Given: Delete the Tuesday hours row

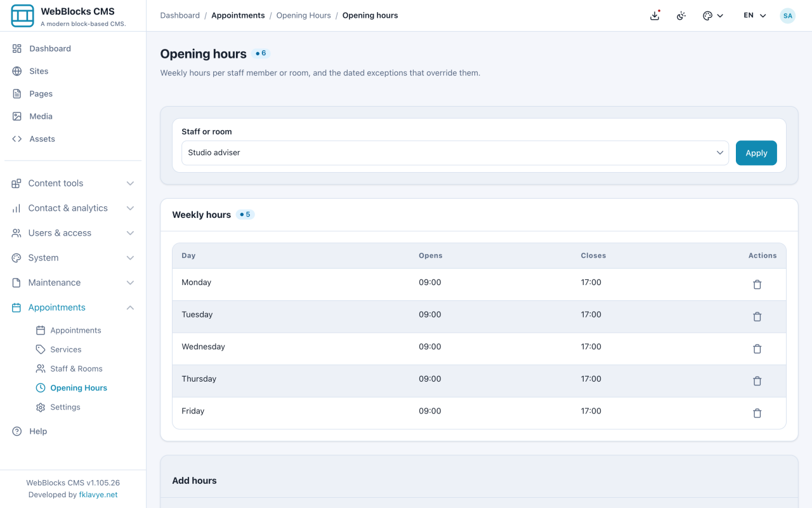Looking at the screenshot, I should (x=757, y=317).
